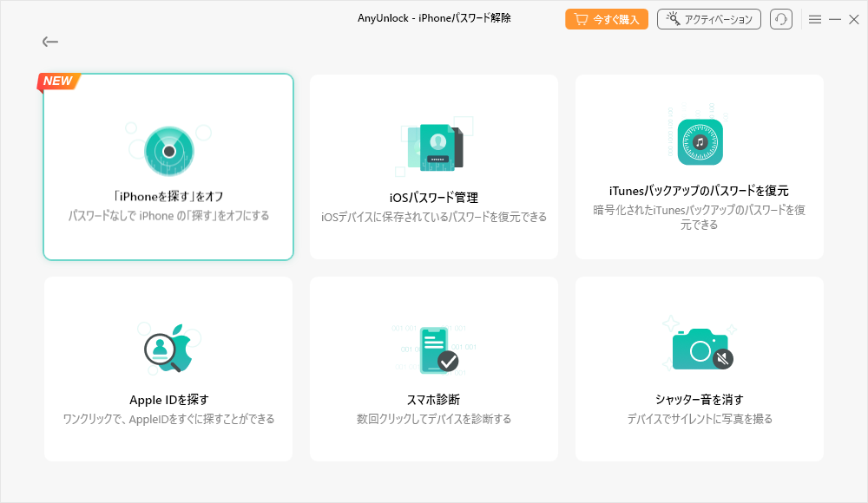
Task: Click the iTunes backup music dial icon
Action: coord(700,141)
